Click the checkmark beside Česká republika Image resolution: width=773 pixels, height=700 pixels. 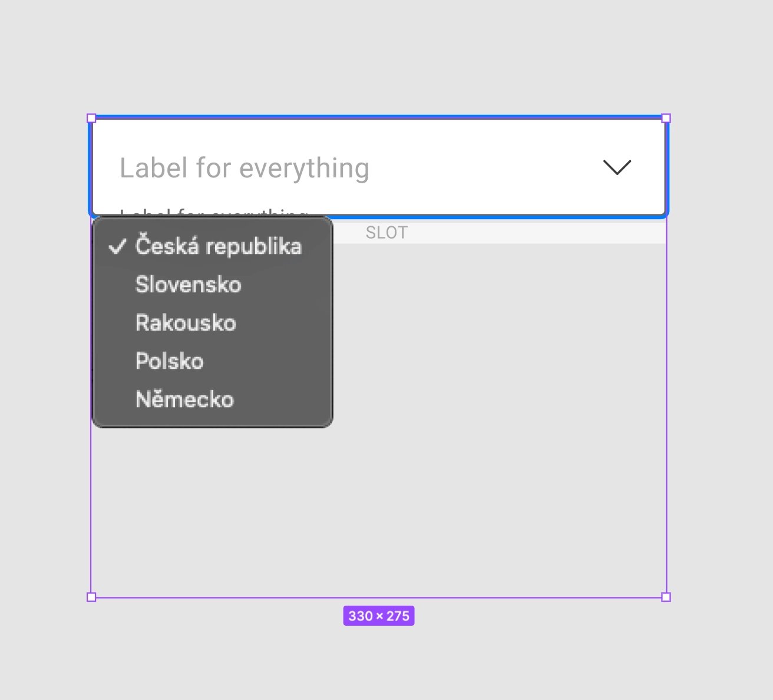tap(118, 246)
